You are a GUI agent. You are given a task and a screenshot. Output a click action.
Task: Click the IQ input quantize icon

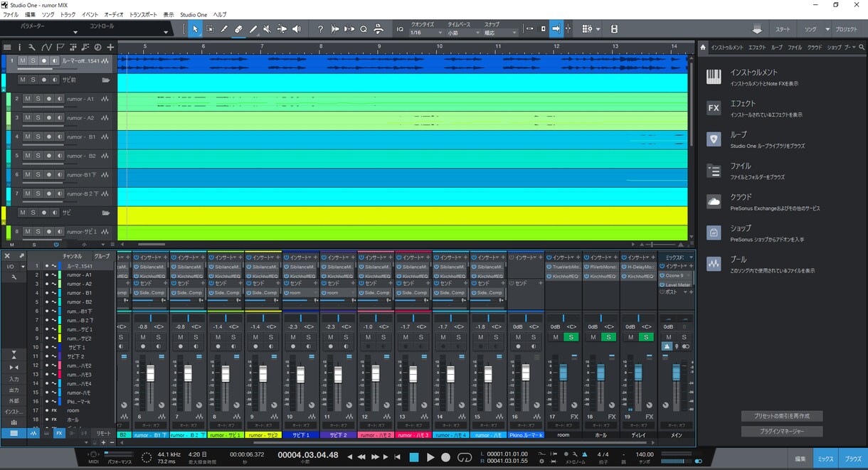(x=400, y=29)
